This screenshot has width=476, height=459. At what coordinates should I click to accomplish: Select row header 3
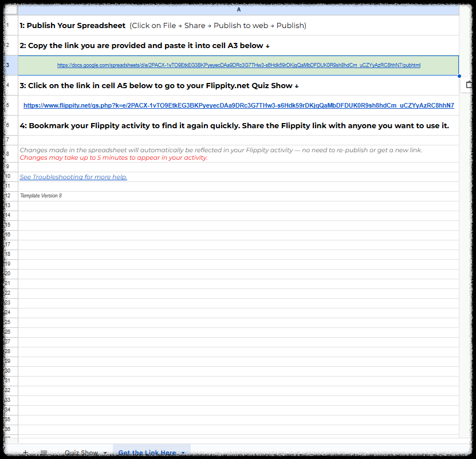11,65
